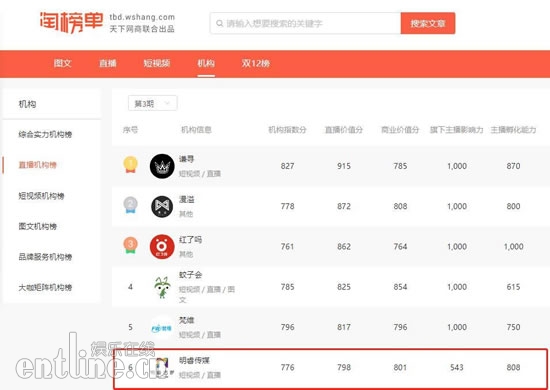Open 图文机构榜 in sidebar

point(38,226)
